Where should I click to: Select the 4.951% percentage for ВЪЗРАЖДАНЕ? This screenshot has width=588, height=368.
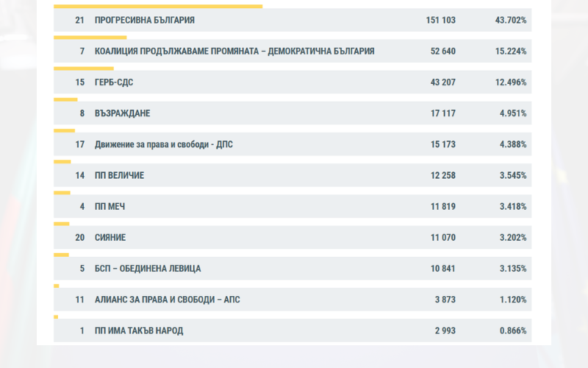[512, 113]
